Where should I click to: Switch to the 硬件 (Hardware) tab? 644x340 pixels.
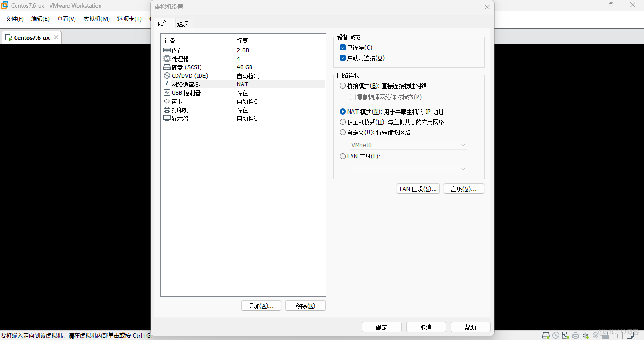pyautogui.click(x=163, y=23)
